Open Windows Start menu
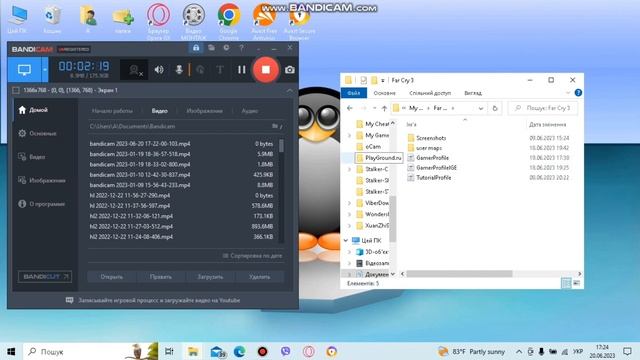The image size is (640, 360). 11,351
